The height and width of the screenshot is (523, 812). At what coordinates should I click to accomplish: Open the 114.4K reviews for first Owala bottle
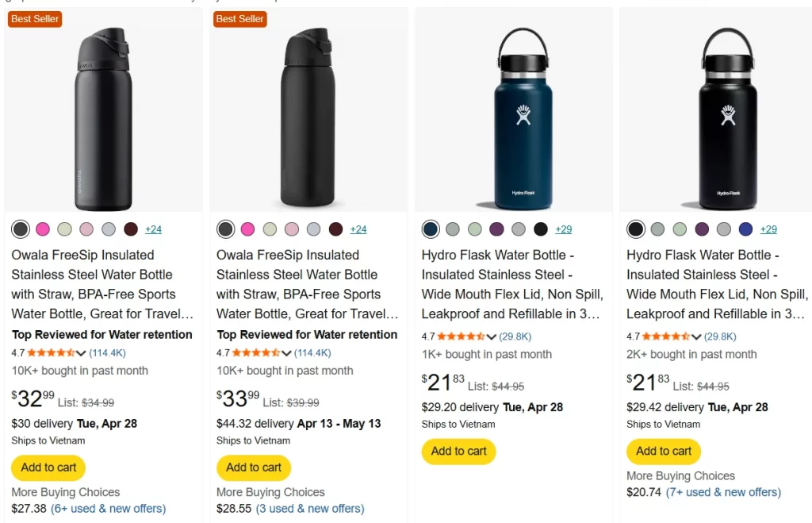108,352
